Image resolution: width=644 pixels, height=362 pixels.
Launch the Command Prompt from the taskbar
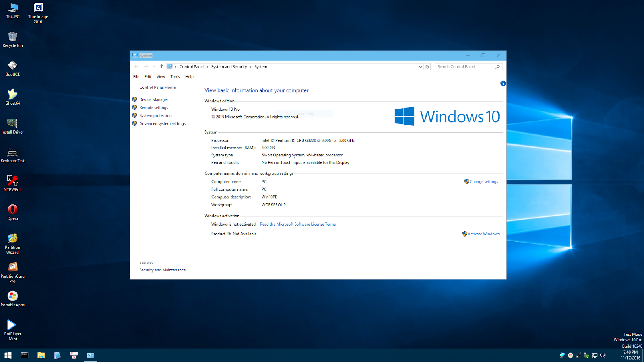(25, 355)
